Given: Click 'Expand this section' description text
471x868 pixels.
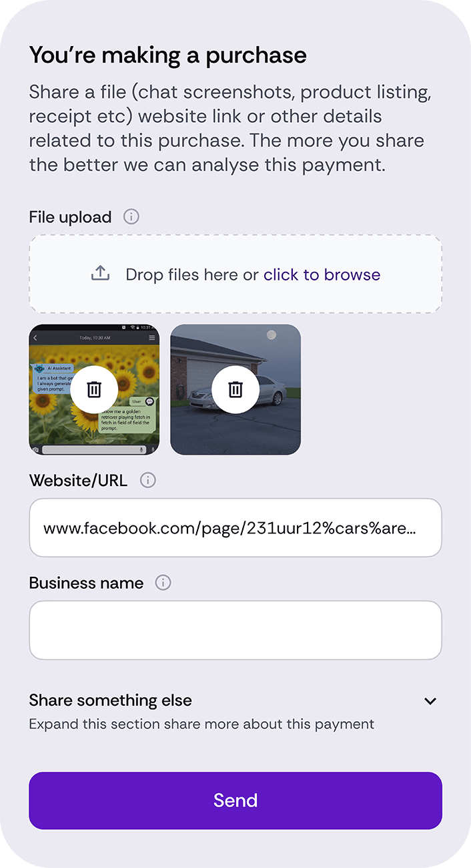Looking at the screenshot, I should 201,724.
